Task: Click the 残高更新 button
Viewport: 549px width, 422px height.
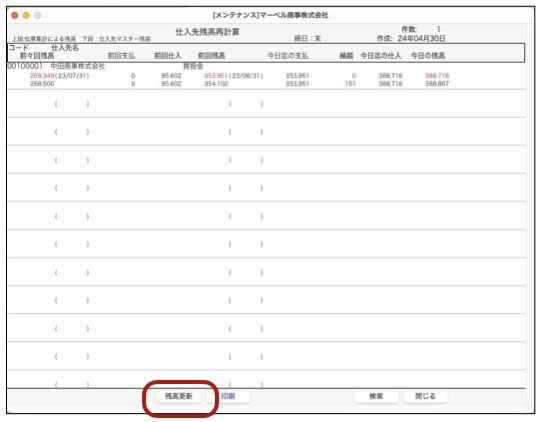Action: click(179, 397)
